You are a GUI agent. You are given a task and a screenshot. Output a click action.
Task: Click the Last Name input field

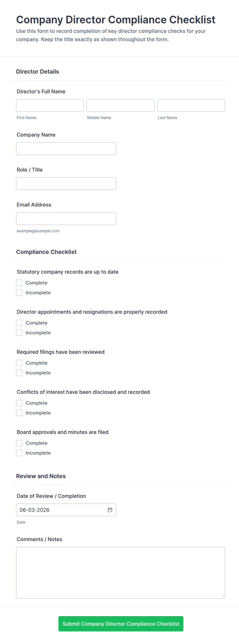[191, 105]
